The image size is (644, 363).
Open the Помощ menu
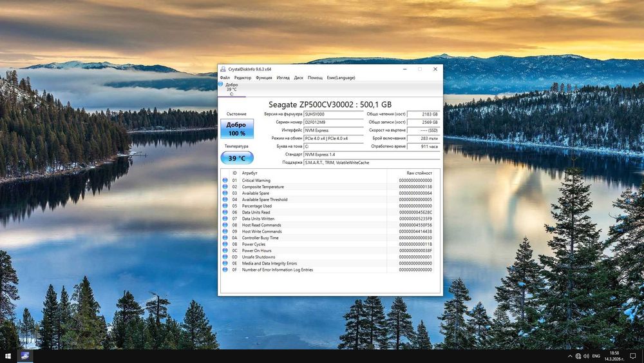click(315, 78)
